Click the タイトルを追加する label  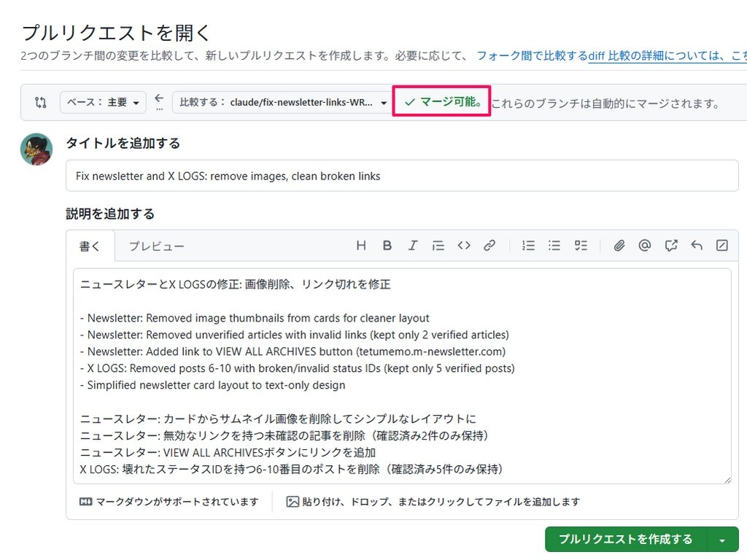123,143
